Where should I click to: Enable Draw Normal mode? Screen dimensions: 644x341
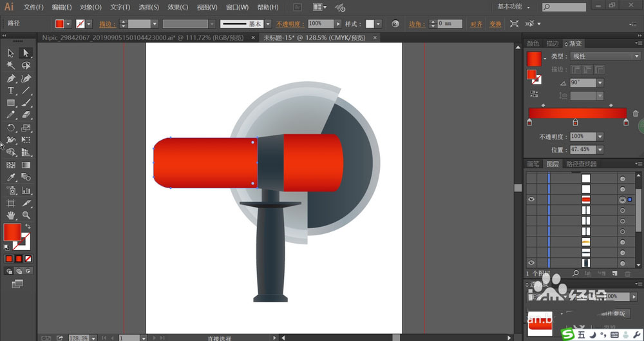point(9,271)
